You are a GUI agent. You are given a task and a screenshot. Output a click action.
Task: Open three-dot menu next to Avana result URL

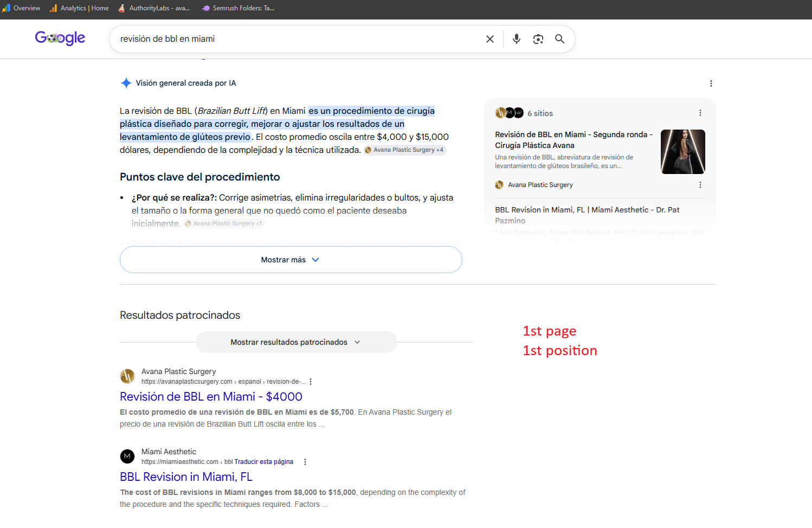pos(311,382)
